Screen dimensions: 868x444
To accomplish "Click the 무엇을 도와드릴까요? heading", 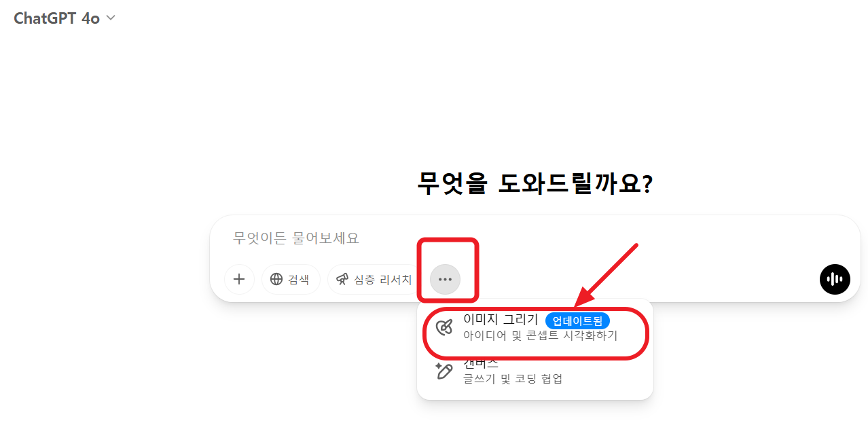I will pyautogui.click(x=535, y=183).
